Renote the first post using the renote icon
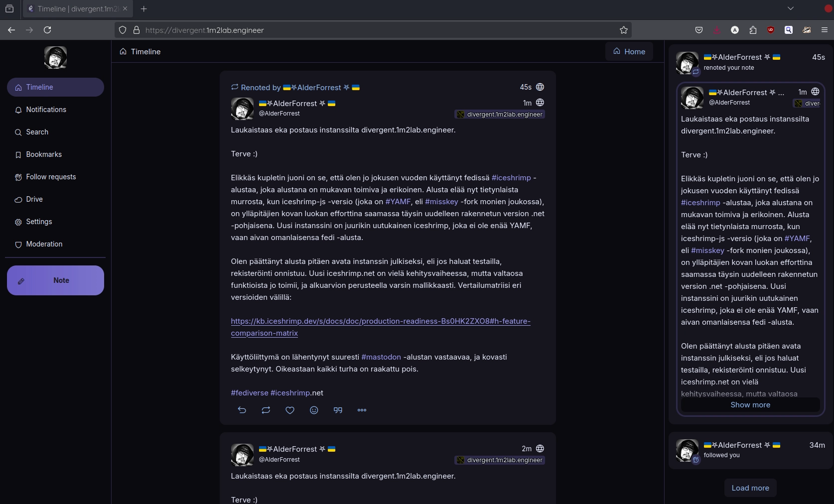 click(266, 410)
